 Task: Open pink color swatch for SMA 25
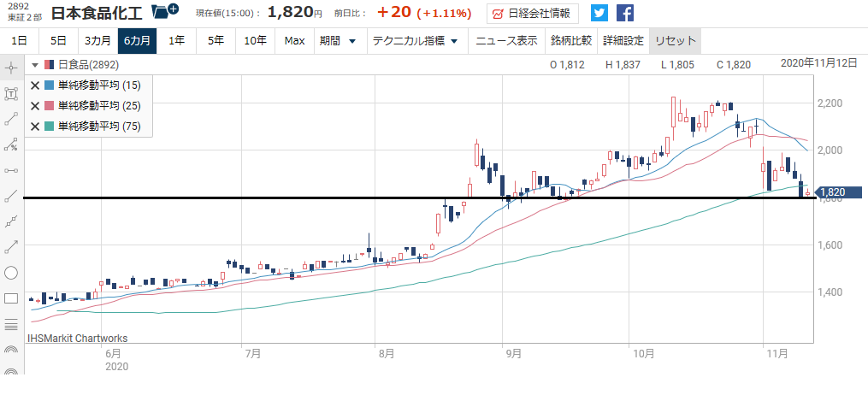pos(49,106)
